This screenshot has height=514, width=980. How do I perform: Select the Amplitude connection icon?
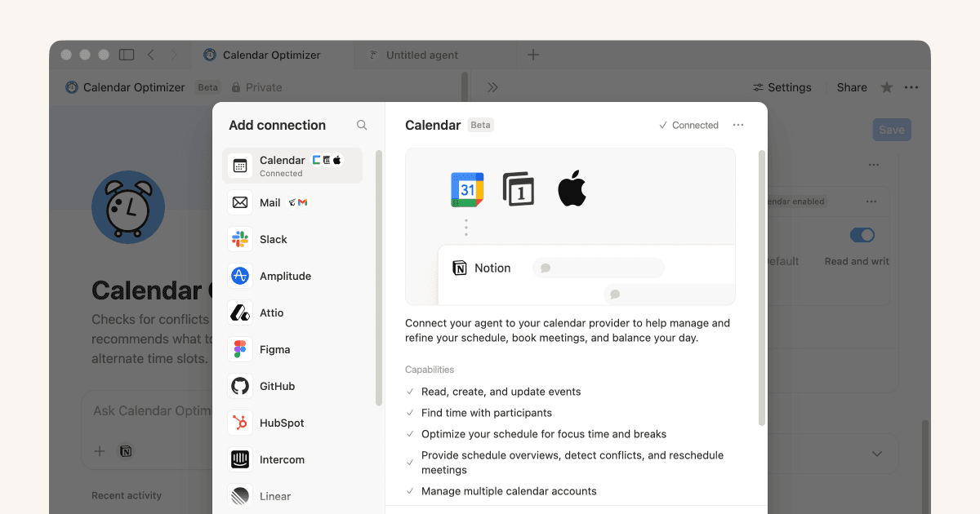coord(240,276)
